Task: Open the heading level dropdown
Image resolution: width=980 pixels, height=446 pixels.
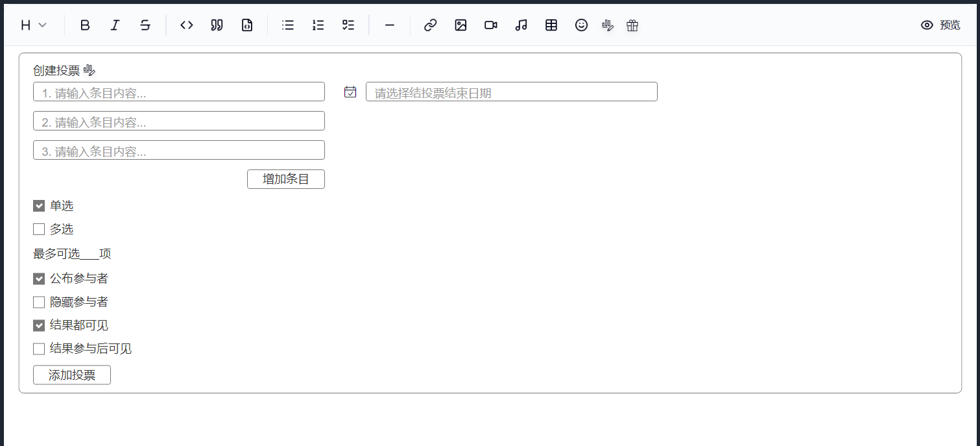Action: click(34, 25)
